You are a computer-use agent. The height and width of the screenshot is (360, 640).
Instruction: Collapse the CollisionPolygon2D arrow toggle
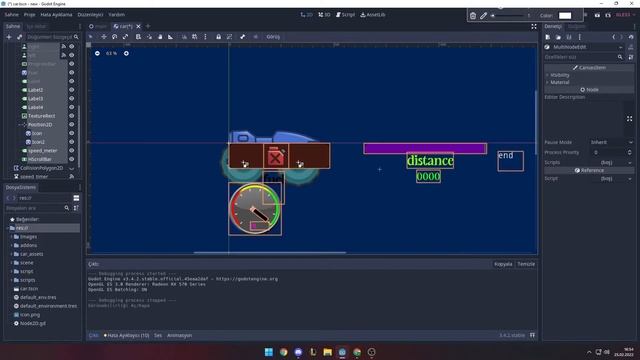(71, 168)
